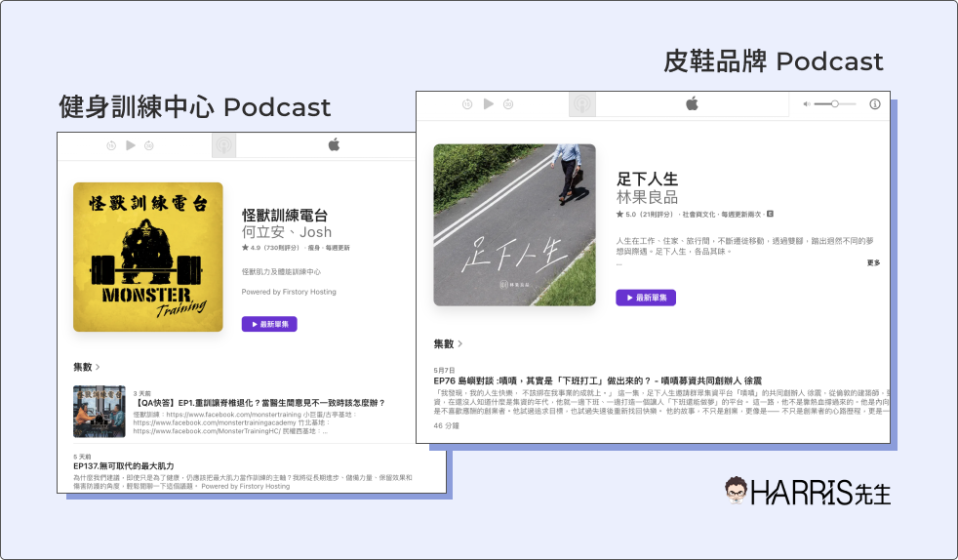Click 最新單集 button for 足下人生
This screenshot has height=560, width=958.
coord(646,298)
